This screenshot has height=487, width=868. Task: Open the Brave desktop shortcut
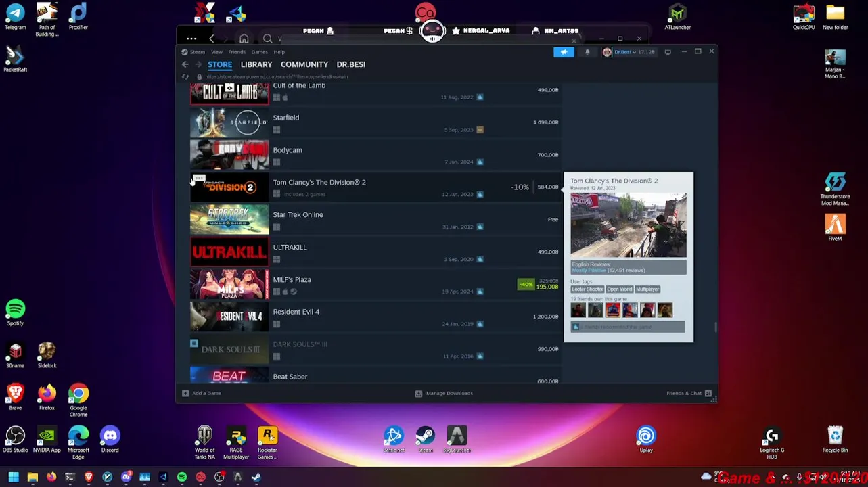click(x=15, y=398)
